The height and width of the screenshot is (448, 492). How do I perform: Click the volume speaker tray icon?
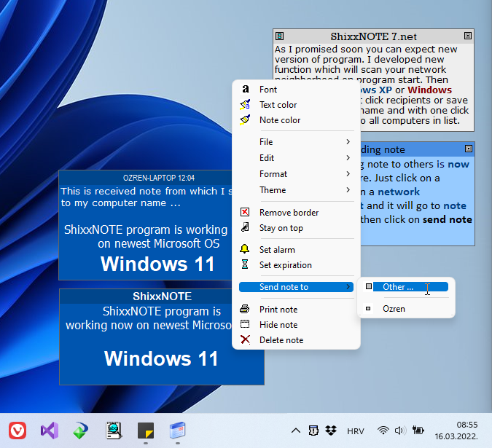click(400, 431)
